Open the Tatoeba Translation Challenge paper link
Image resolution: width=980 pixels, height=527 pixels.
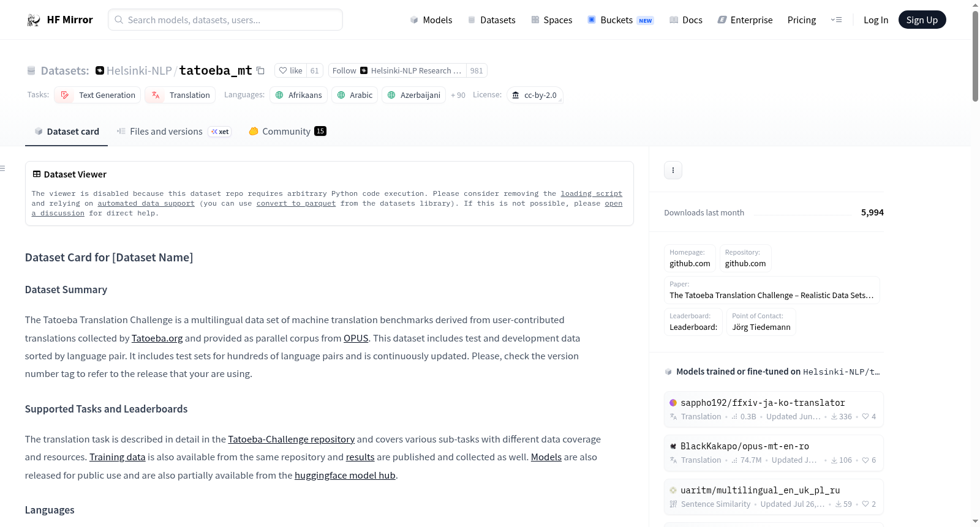pos(772,290)
